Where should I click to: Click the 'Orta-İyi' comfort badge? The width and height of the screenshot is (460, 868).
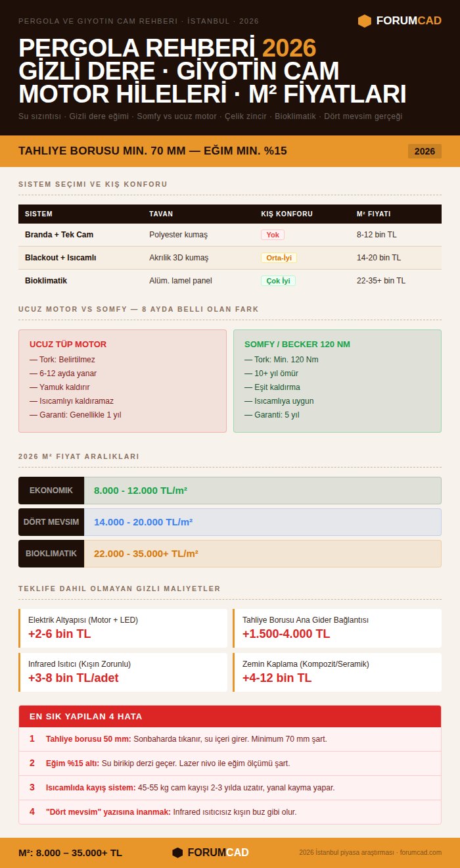[x=279, y=258]
